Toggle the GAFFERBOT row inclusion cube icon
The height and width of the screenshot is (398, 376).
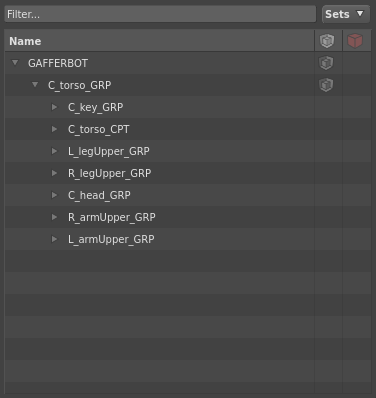(x=326, y=63)
